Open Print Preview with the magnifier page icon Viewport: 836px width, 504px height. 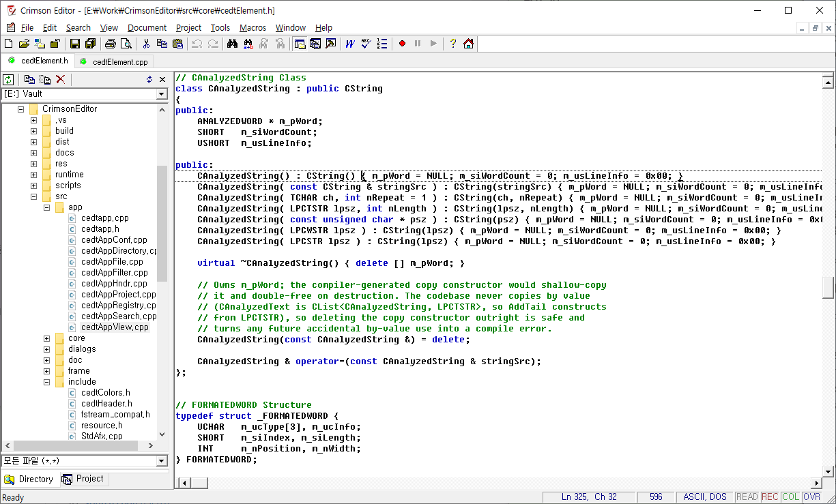(126, 44)
